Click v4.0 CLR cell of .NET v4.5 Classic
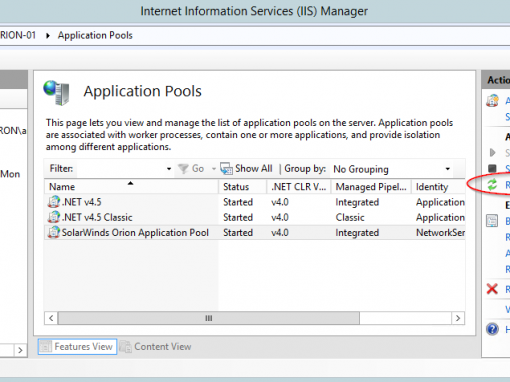510x382 pixels. coord(280,217)
